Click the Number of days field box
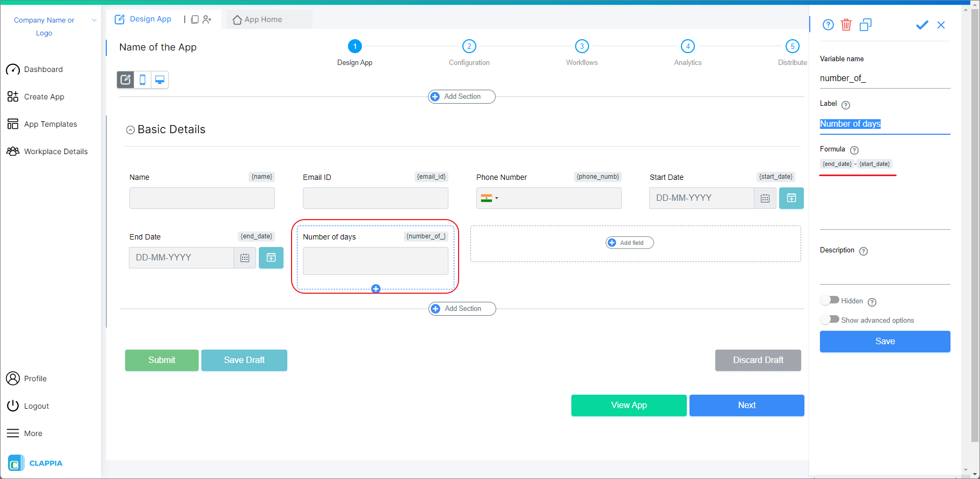The image size is (980, 479). 375,261
